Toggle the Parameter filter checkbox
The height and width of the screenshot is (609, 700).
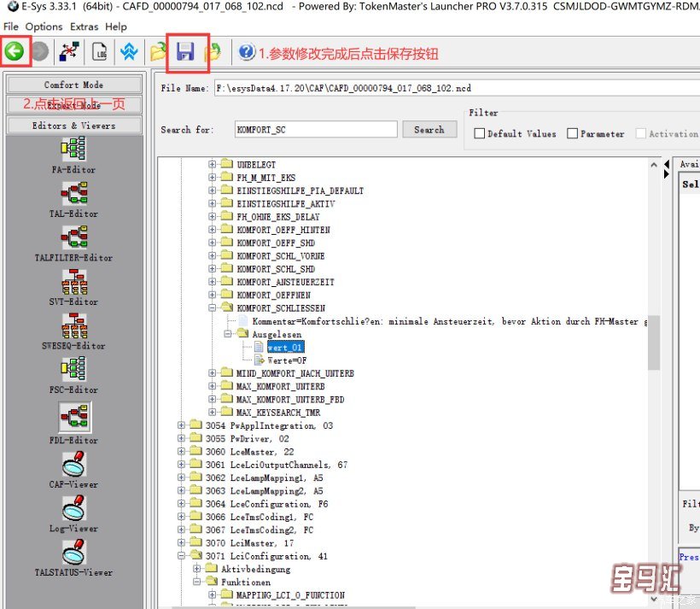572,133
